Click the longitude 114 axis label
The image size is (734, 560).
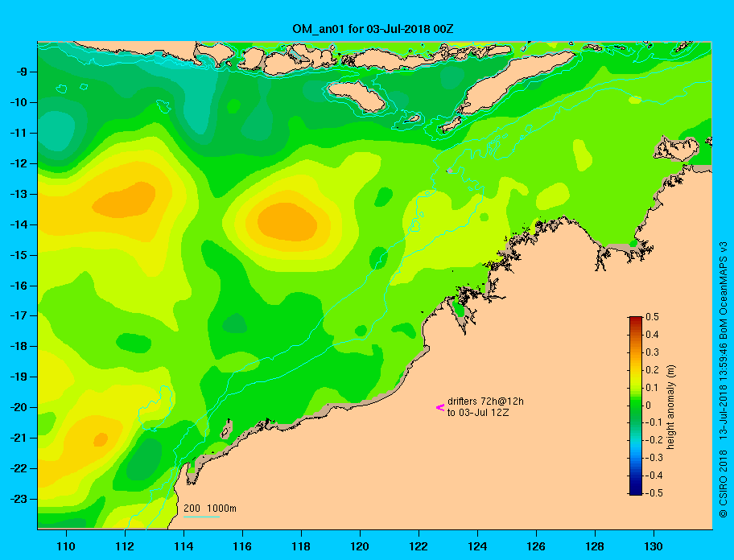(183, 546)
